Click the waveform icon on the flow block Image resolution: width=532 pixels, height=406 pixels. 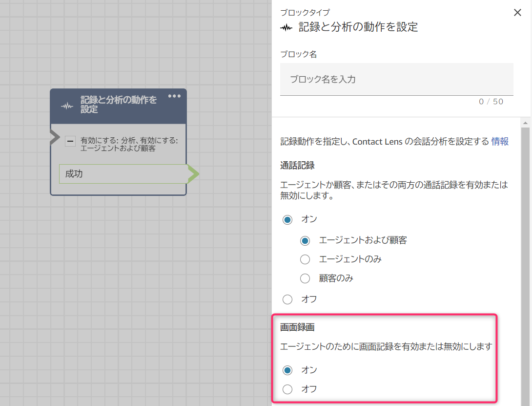point(67,106)
